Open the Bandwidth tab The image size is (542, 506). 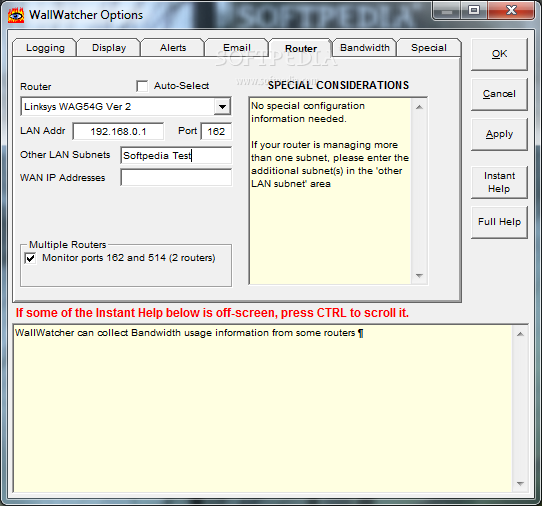tap(364, 48)
